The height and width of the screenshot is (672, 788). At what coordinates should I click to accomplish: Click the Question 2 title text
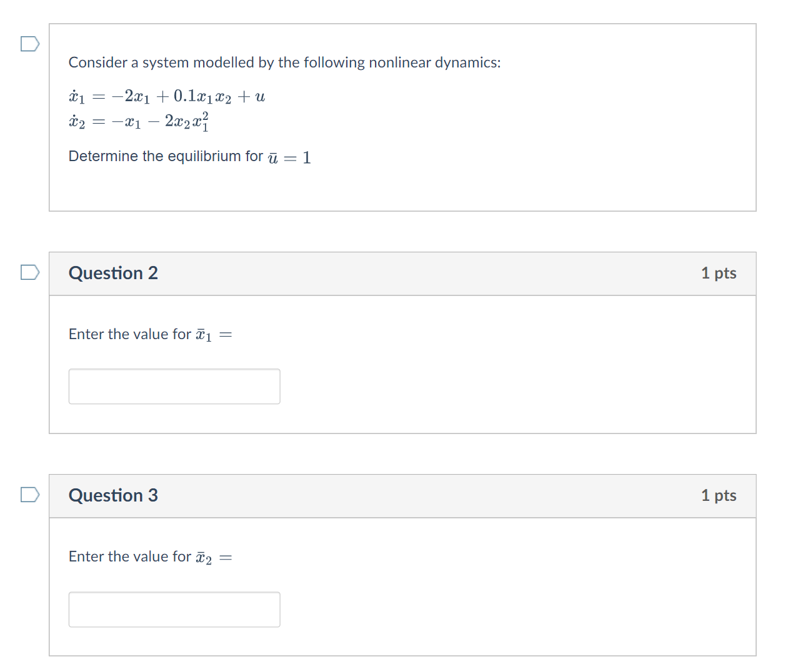(113, 273)
